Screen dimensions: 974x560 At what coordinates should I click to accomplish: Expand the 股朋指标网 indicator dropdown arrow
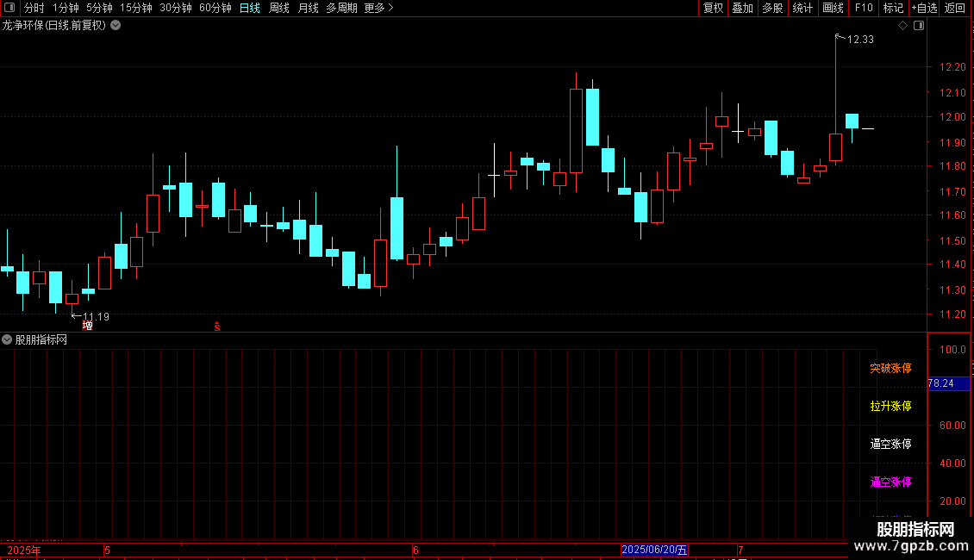(7, 339)
